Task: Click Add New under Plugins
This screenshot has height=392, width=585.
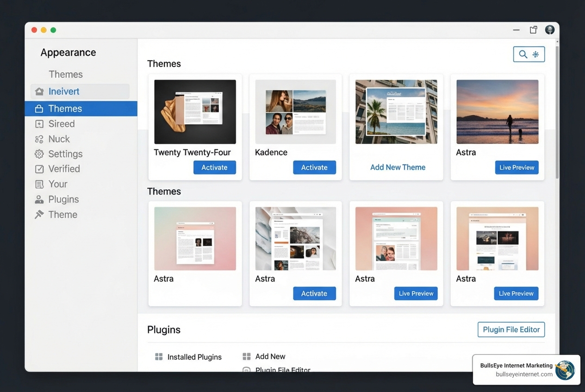Action: (x=270, y=356)
